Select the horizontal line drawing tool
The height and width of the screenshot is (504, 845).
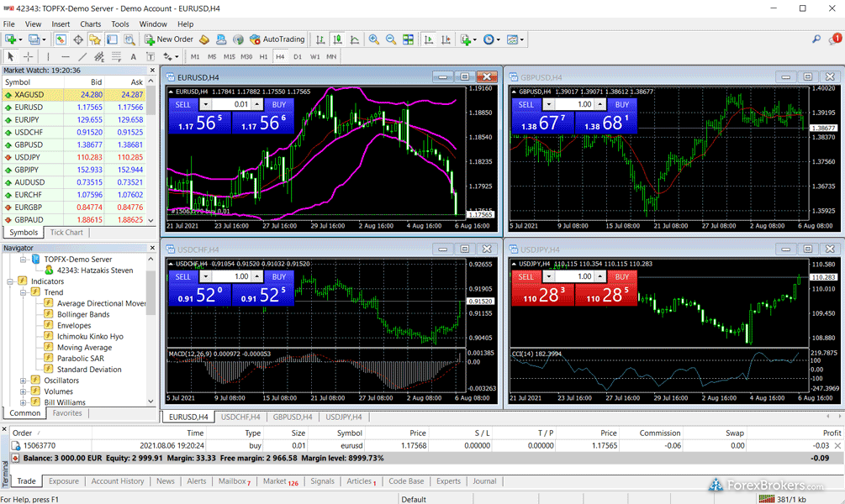click(66, 56)
